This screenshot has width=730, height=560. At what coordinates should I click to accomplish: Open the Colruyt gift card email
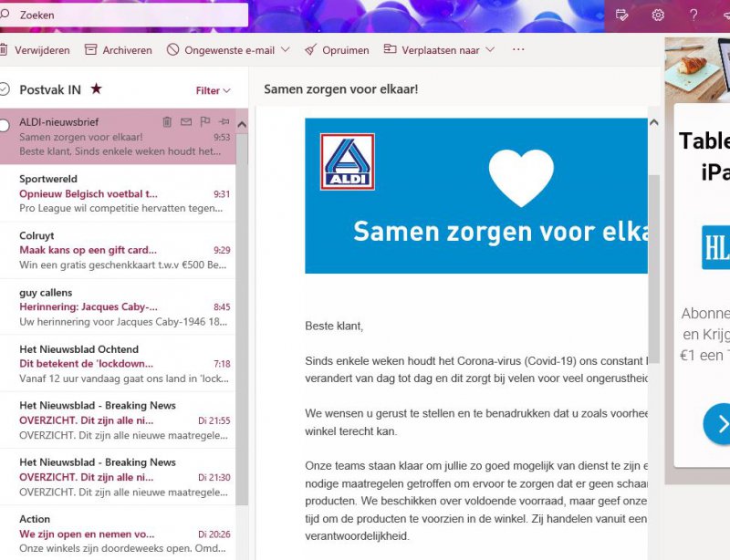coord(119,250)
